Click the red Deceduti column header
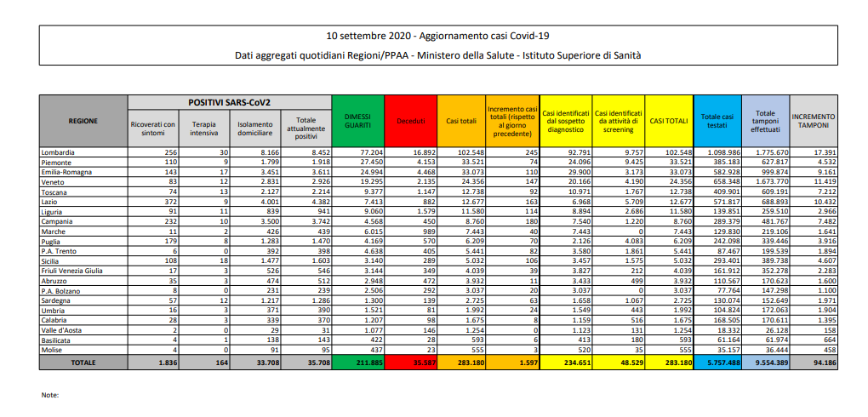Viewport: 868px width, 417px height. [x=410, y=121]
